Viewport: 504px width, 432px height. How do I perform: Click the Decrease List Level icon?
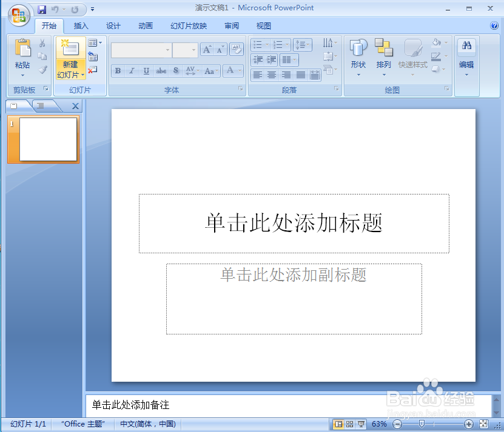point(258,59)
